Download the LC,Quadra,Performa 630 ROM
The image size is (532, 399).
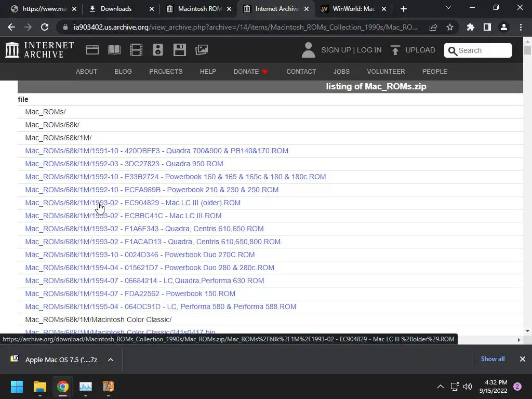tap(144, 281)
